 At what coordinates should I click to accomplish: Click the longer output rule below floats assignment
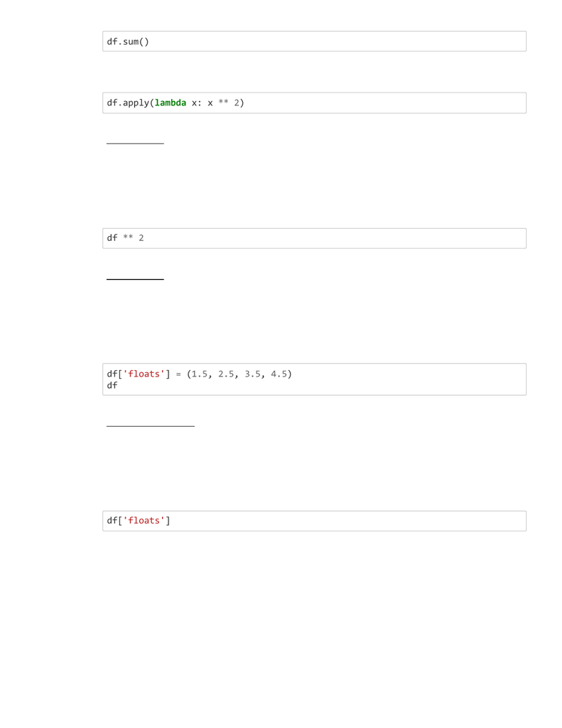pyautogui.click(x=151, y=426)
